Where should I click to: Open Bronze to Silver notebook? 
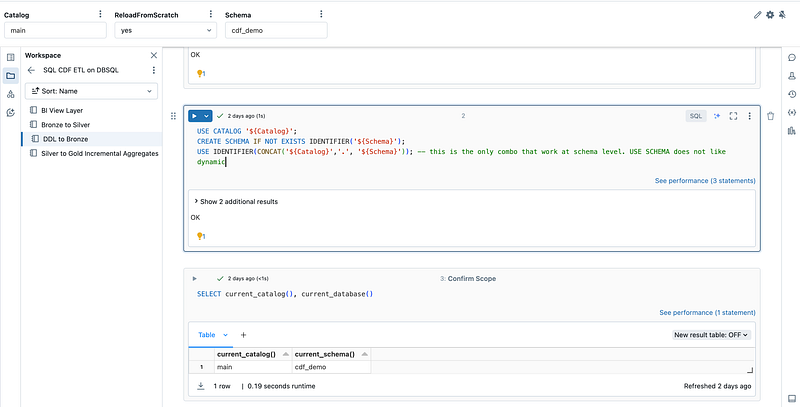coord(65,124)
